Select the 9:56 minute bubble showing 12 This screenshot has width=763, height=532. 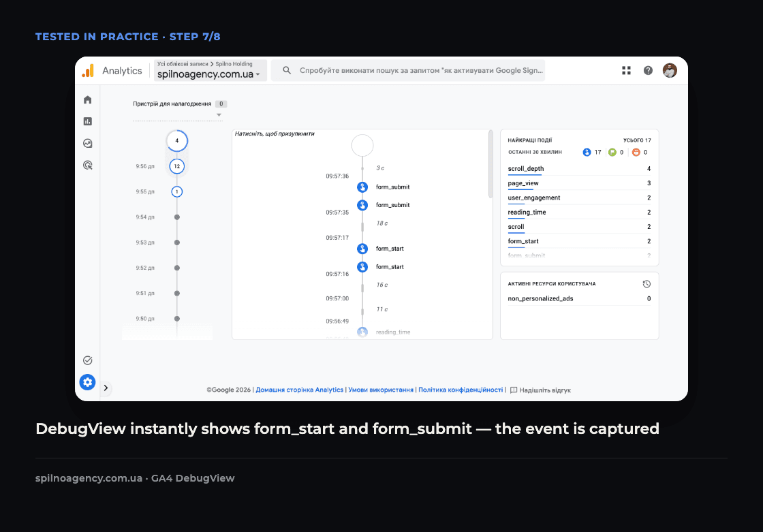click(x=176, y=166)
